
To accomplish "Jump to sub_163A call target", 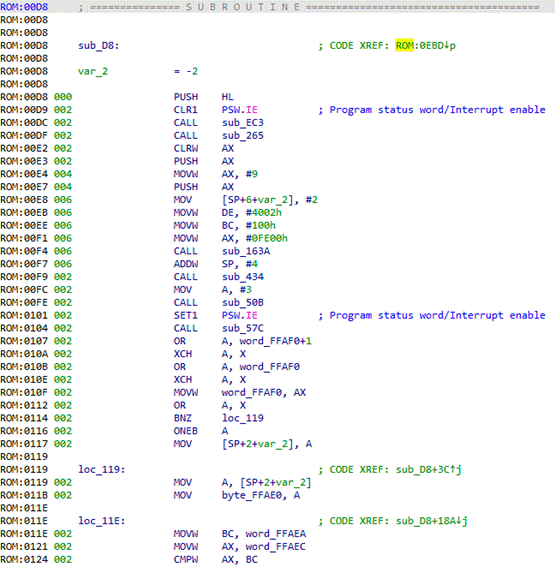I will click(246, 251).
